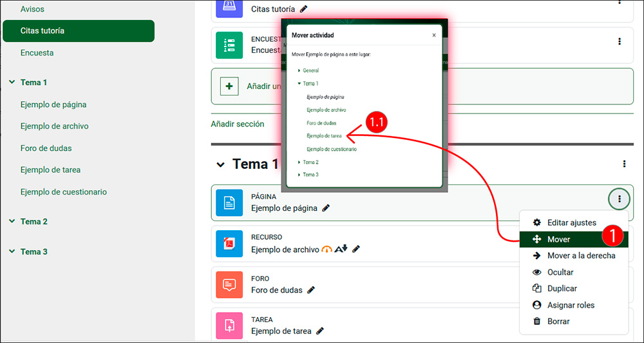Screen dimensions: 644x343
Task: Open the Ejemplo de archivo activity title
Action: pyautogui.click(x=285, y=250)
